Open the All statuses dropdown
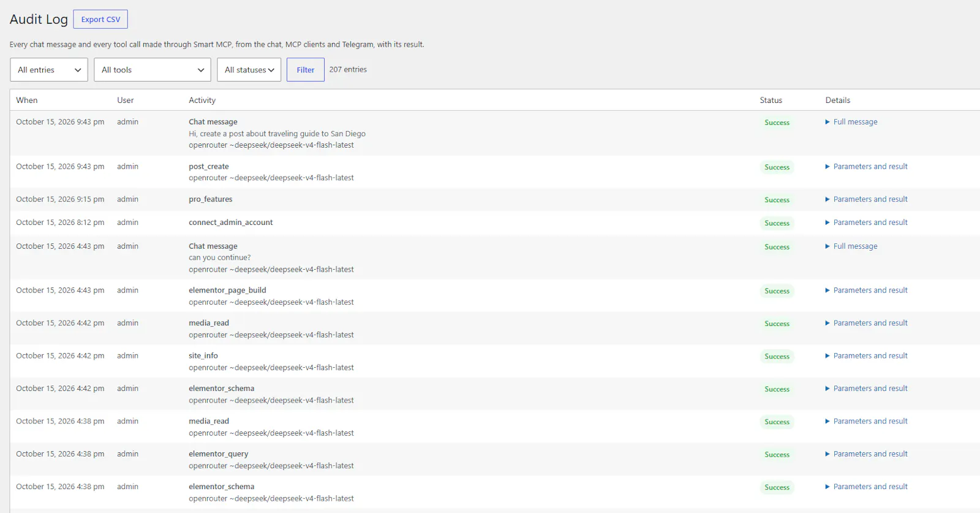The image size is (980, 513). [x=249, y=70]
